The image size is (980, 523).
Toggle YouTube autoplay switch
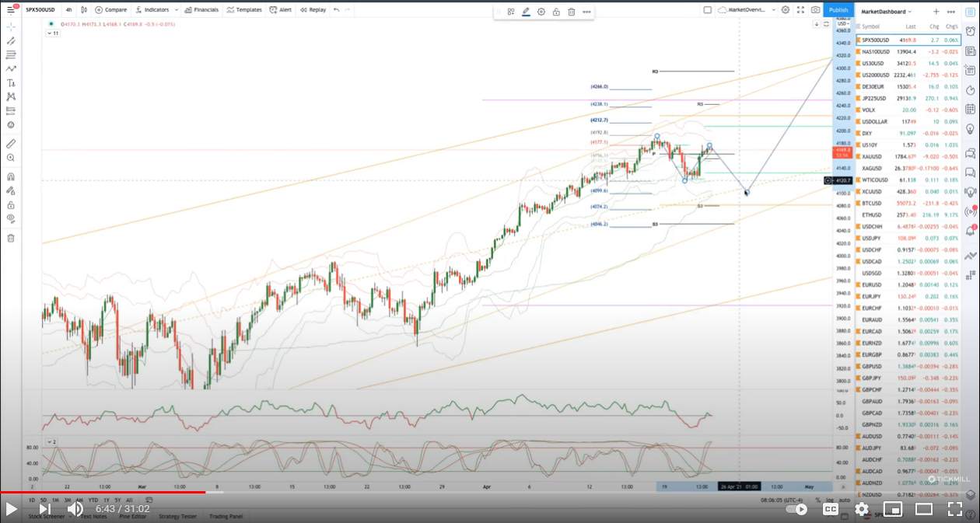(796, 509)
